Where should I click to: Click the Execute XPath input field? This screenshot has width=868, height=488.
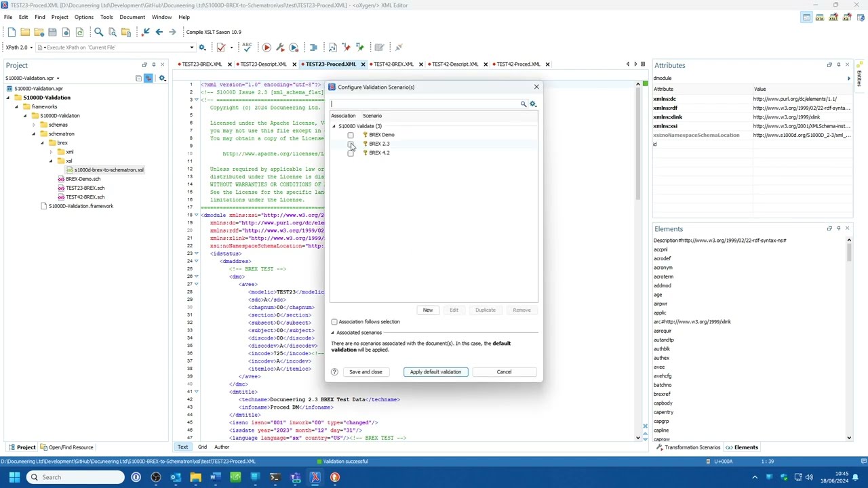[x=115, y=47]
